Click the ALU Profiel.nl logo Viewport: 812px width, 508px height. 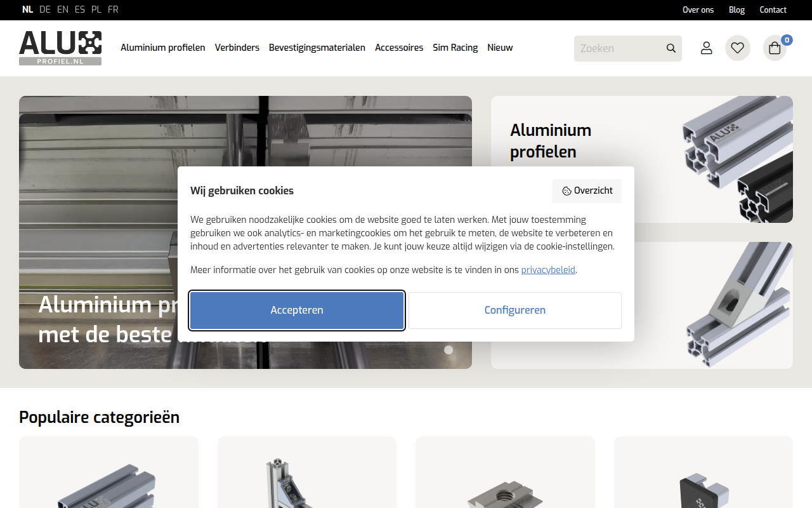coord(60,48)
